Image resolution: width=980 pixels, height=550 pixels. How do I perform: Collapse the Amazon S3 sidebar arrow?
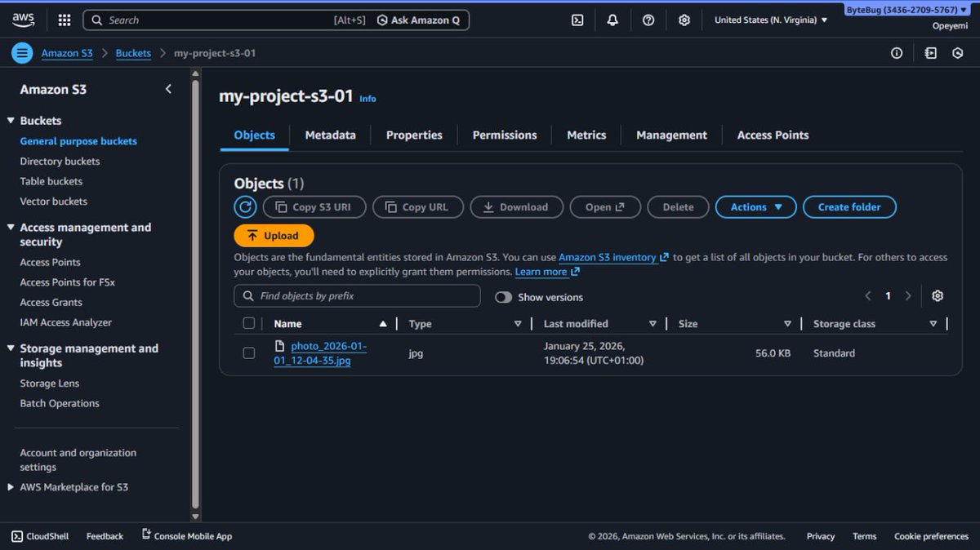[168, 89]
